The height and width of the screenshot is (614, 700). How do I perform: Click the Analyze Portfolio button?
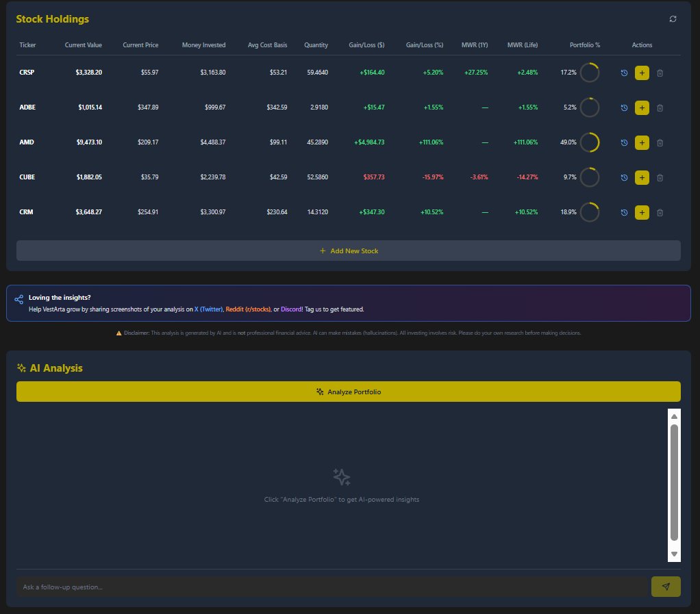[349, 392]
